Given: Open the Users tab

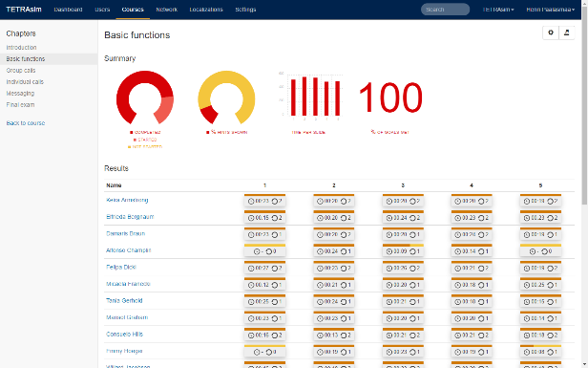Looking at the screenshot, I should [102, 10].
